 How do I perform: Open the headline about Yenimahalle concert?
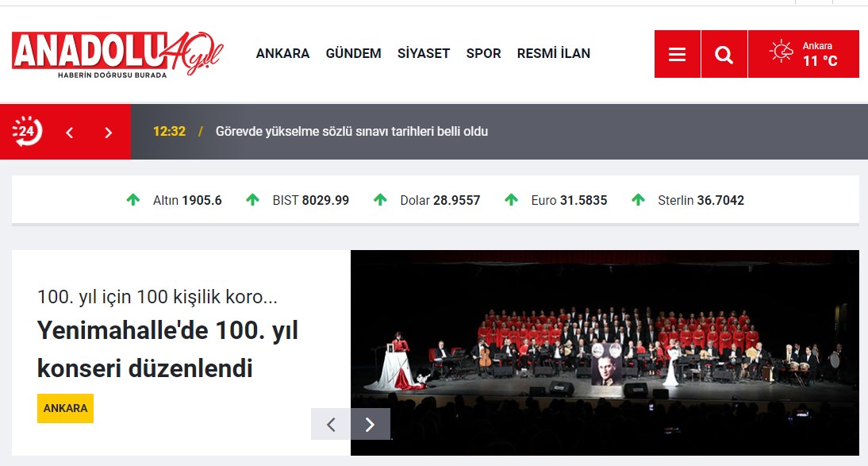(167, 349)
